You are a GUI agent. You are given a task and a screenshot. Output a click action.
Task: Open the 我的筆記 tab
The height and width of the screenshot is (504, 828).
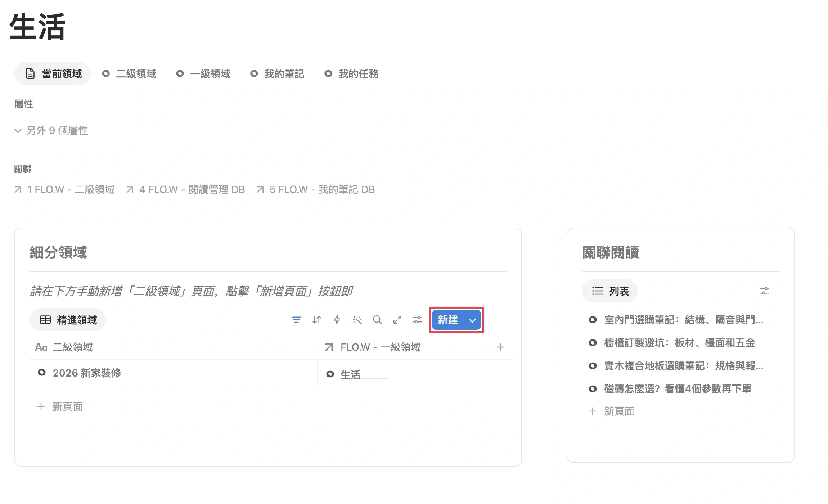point(277,74)
